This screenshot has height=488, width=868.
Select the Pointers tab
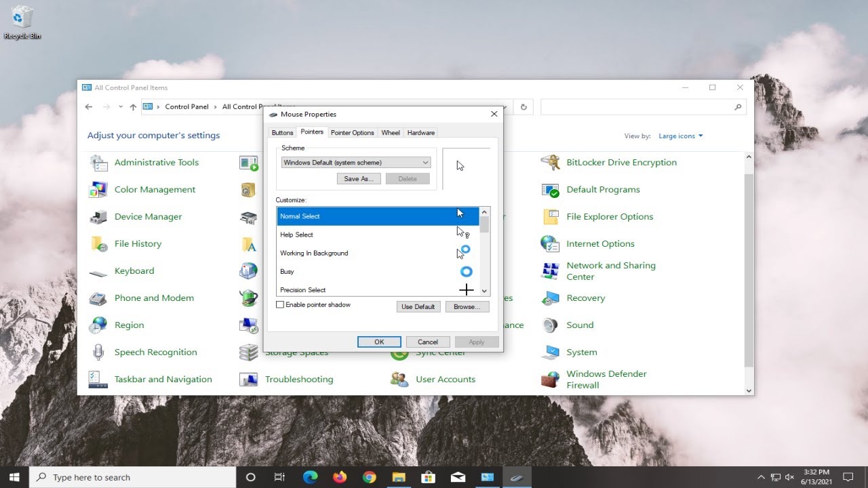(x=312, y=132)
